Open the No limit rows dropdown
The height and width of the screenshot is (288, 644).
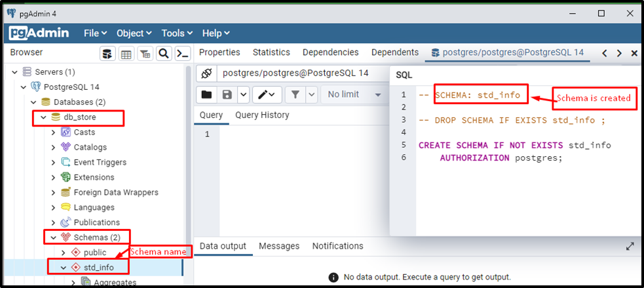point(354,94)
